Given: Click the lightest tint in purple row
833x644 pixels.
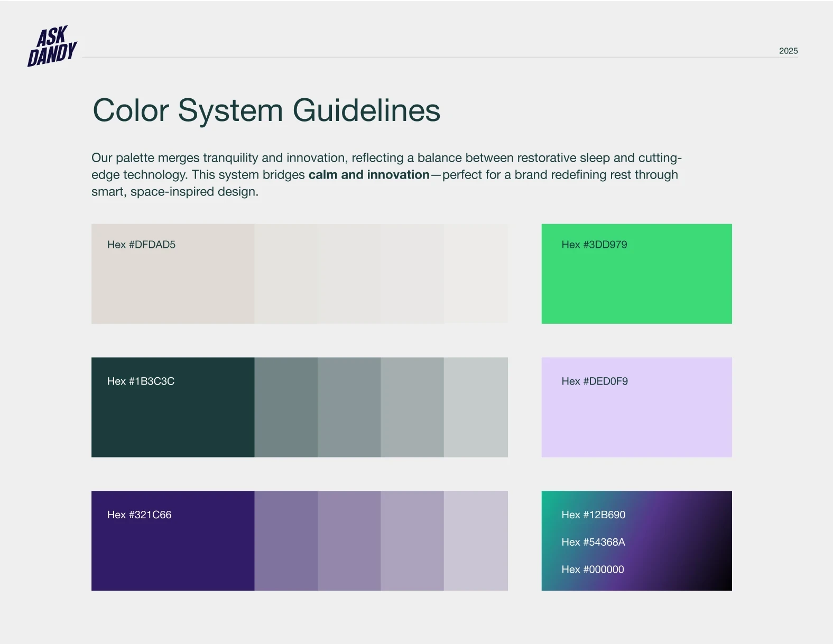Looking at the screenshot, I should [x=476, y=540].
